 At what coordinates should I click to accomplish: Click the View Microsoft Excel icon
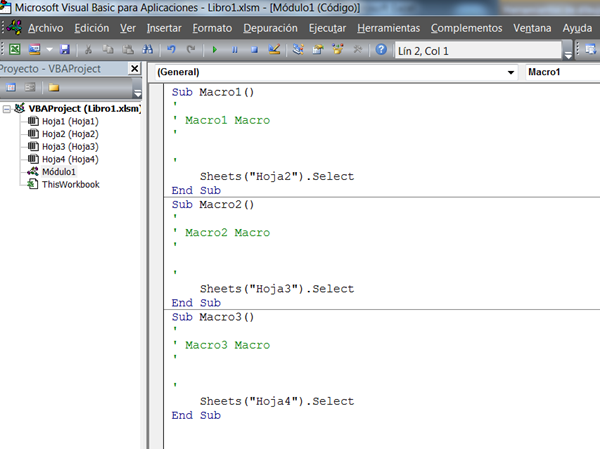pos(14,49)
